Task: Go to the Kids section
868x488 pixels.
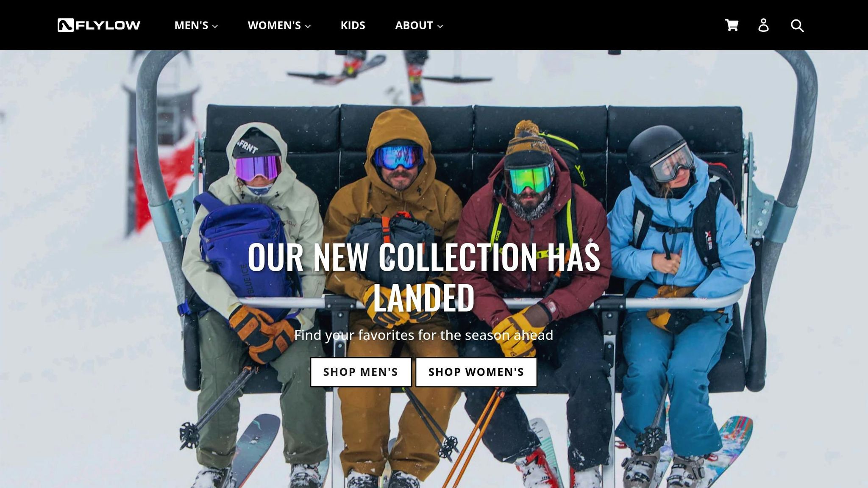Action: coord(353,25)
